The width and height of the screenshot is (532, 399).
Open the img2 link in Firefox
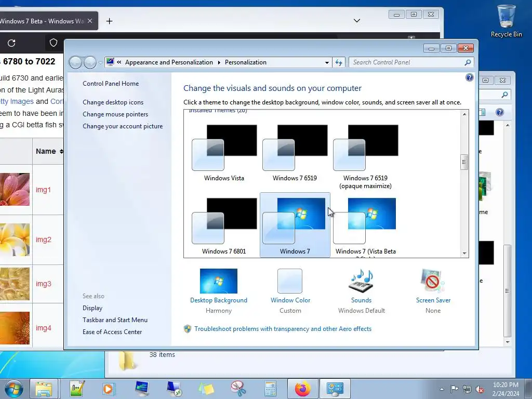(x=44, y=240)
